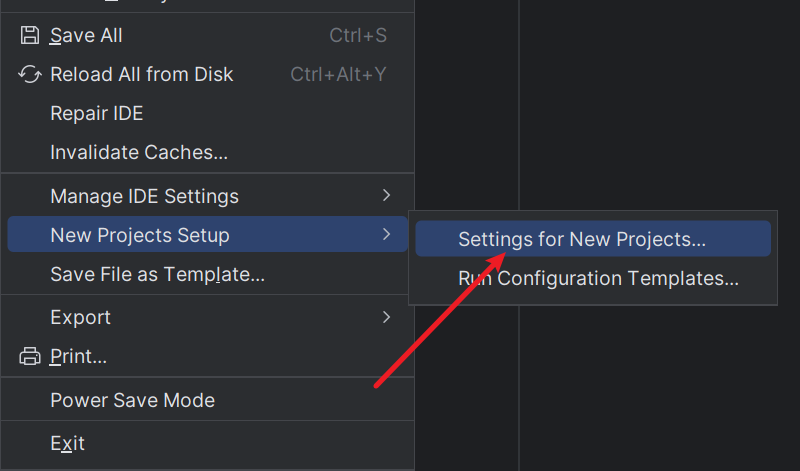Choose the Save All menu entry

(86, 36)
